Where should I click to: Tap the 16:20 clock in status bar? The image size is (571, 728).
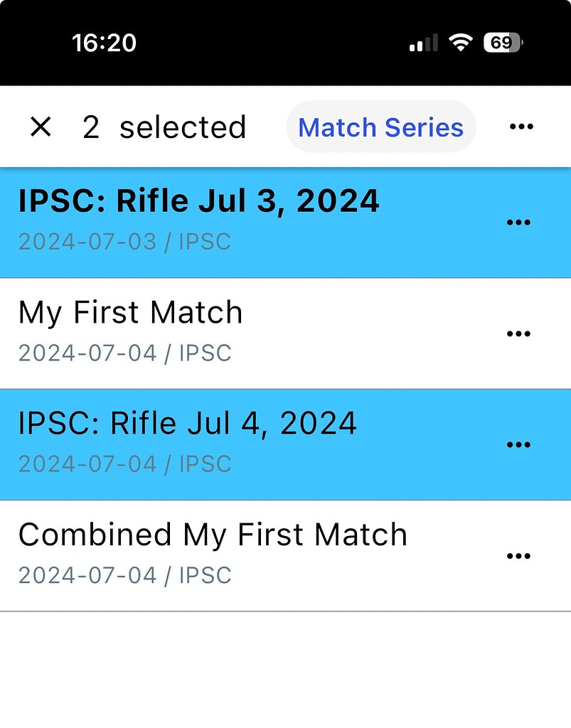[104, 43]
